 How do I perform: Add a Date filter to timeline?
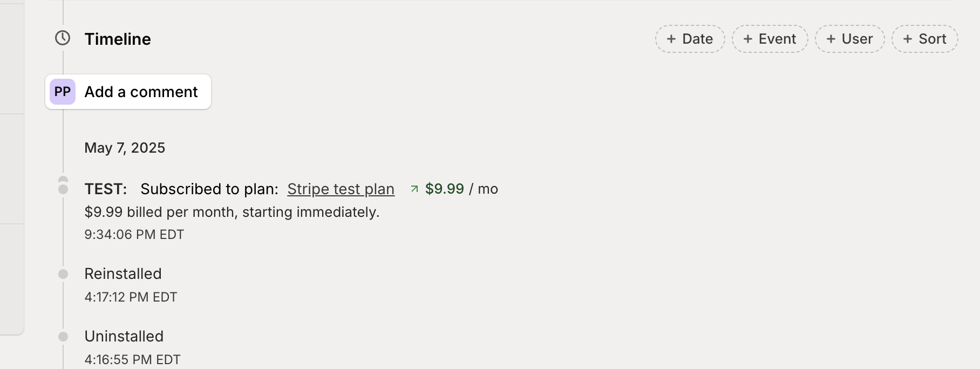click(x=690, y=39)
